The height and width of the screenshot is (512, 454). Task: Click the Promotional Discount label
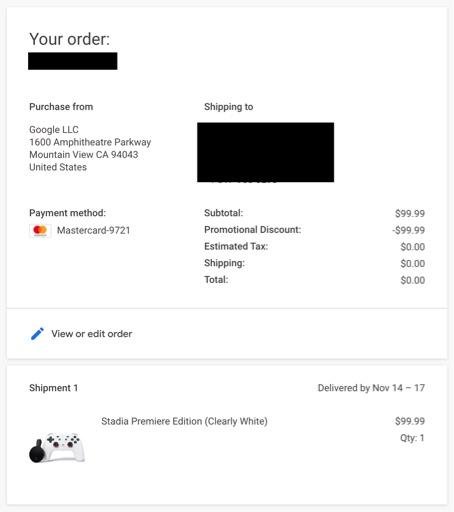point(252,230)
